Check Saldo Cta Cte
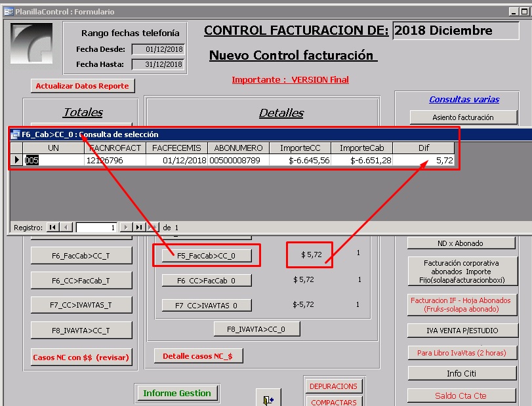The width and height of the screenshot is (532, 406). pyautogui.click(x=460, y=396)
